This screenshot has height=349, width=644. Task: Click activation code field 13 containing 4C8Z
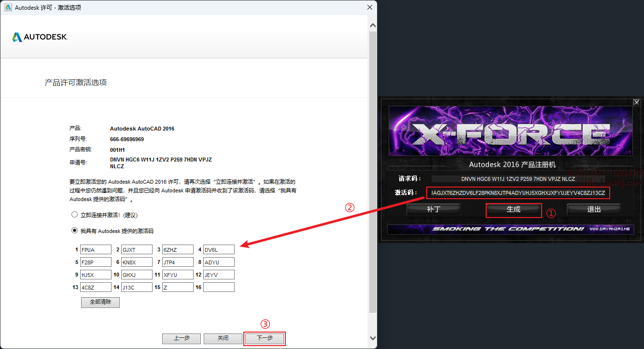[96, 287]
